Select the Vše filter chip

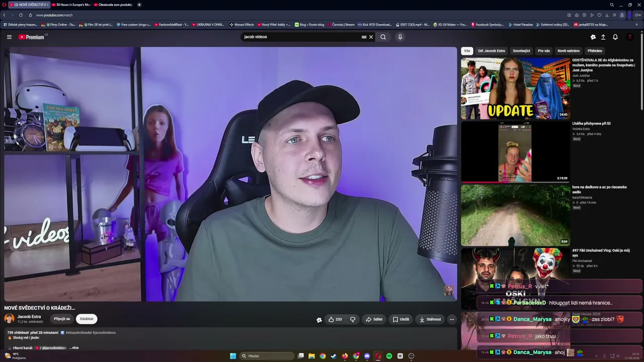[x=467, y=51]
